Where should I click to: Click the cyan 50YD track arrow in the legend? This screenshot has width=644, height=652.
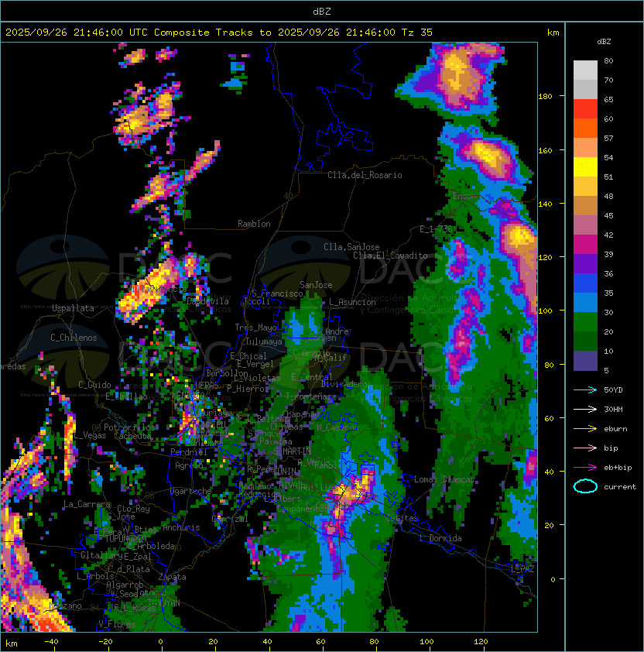click(585, 390)
